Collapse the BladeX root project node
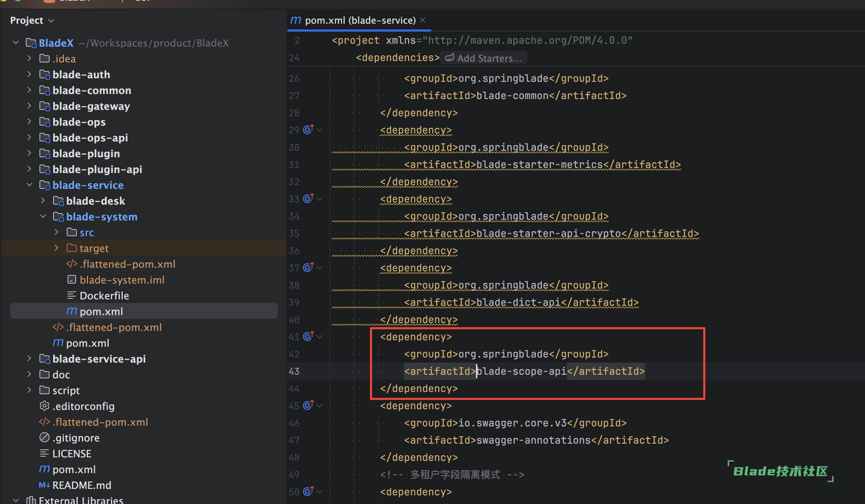The image size is (865, 504). tap(16, 43)
